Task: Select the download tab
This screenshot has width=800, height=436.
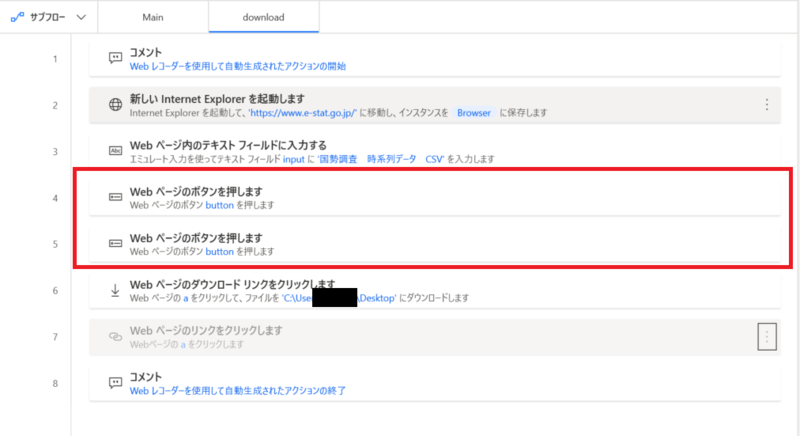Action: pyautogui.click(x=263, y=17)
